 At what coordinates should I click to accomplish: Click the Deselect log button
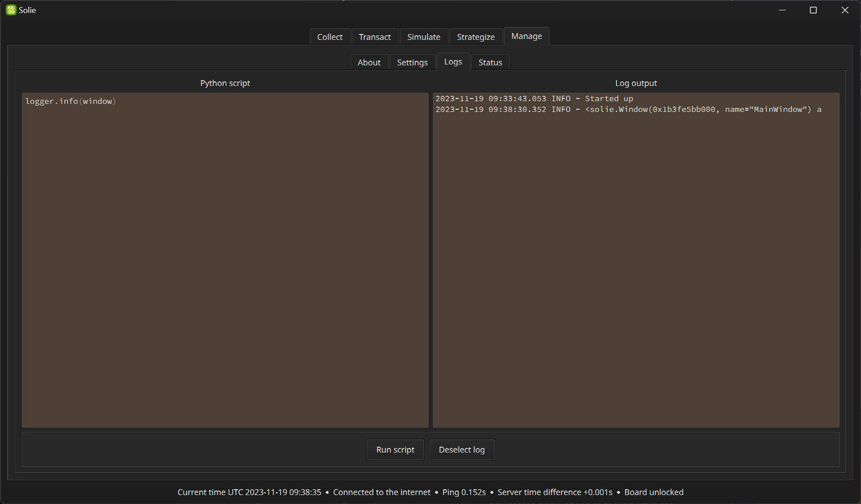coord(461,449)
